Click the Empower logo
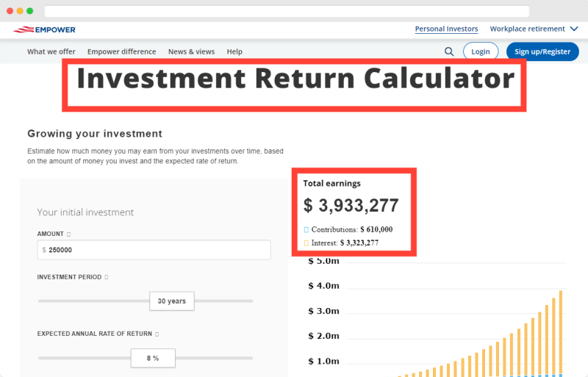The image size is (588, 377). (44, 29)
